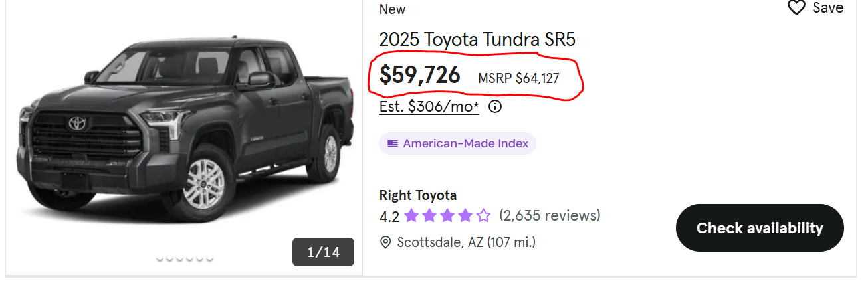Click the middle third rating star
The width and height of the screenshot is (868, 281).
[447, 215]
